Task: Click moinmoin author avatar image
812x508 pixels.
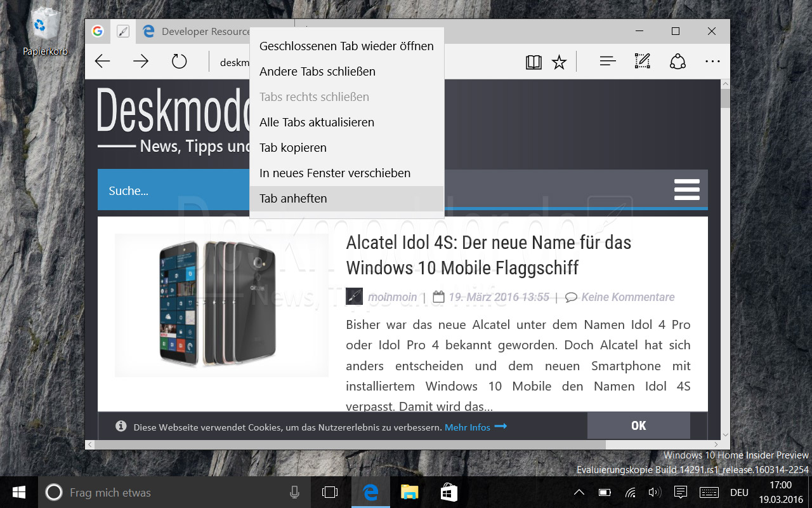Action: click(x=354, y=297)
